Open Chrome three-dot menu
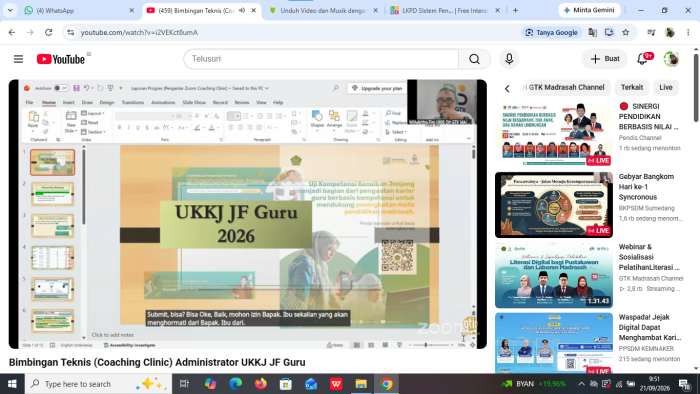 pos(688,32)
